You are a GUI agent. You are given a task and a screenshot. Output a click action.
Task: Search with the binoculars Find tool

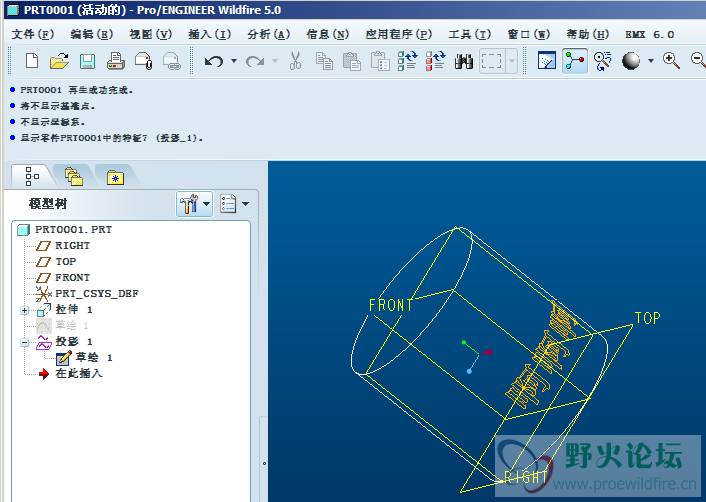click(x=463, y=61)
